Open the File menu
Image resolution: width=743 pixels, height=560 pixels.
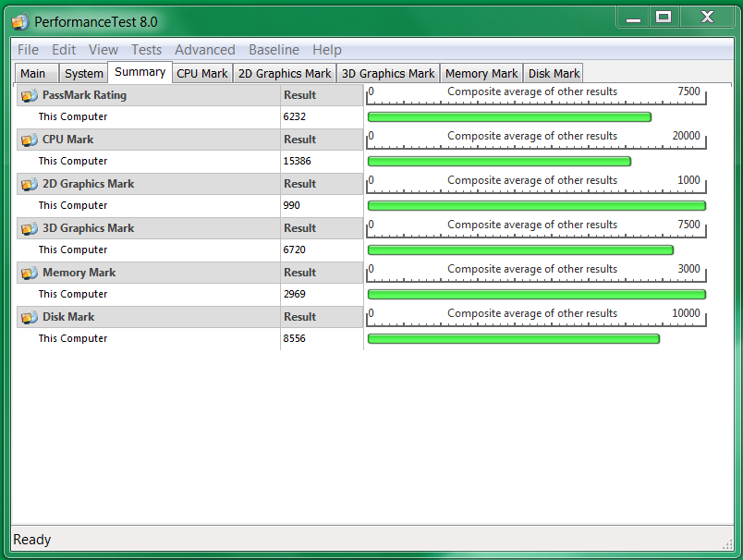(28, 50)
